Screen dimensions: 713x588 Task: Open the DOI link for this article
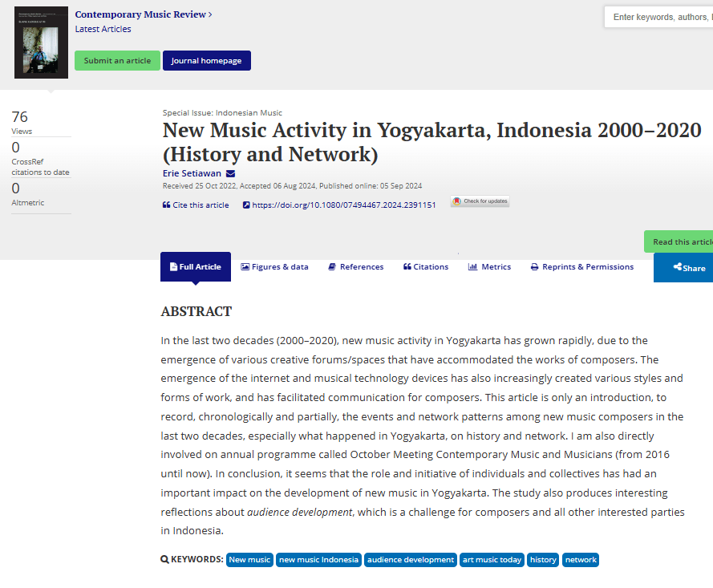pyautogui.click(x=343, y=205)
